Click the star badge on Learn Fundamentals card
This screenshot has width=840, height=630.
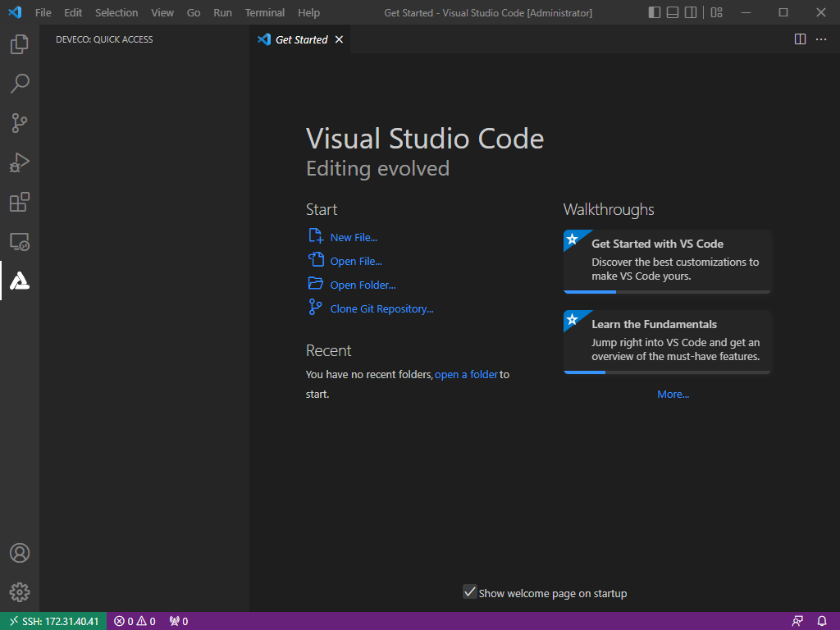[572, 319]
